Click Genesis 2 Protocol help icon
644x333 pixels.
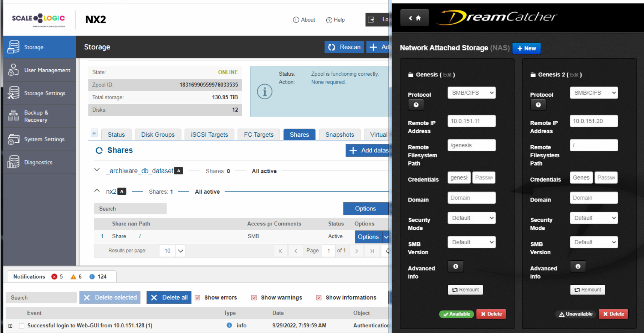(x=538, y=105)
